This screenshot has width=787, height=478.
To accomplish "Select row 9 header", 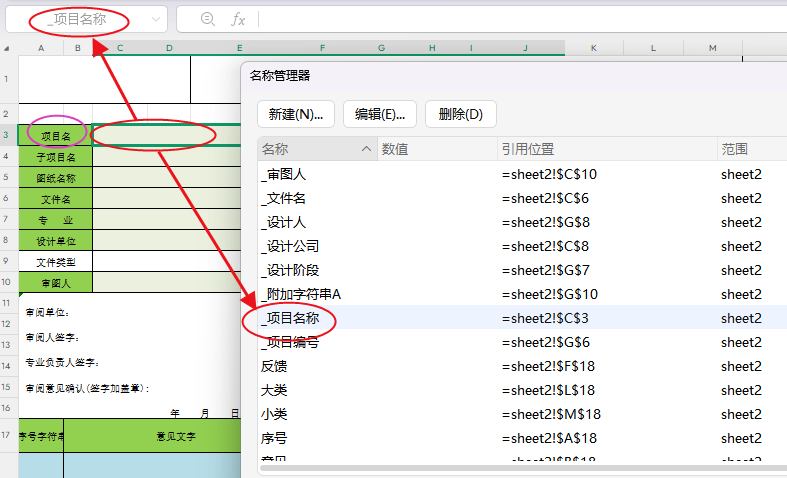I will pos(6,261).
